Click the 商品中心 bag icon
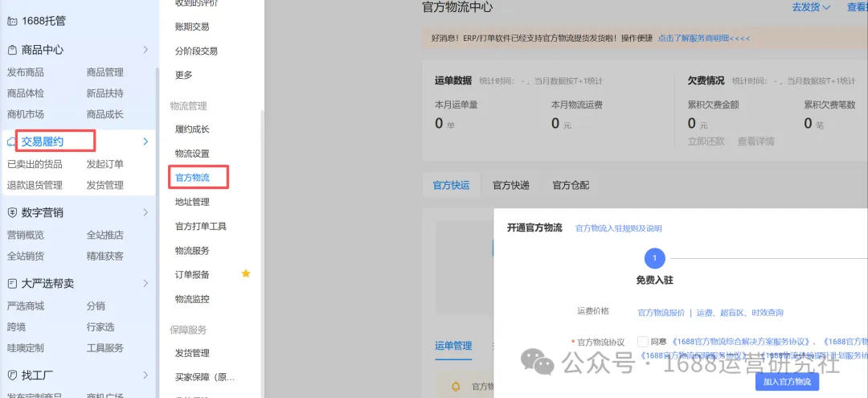868x398 pixels. [11, 50]
